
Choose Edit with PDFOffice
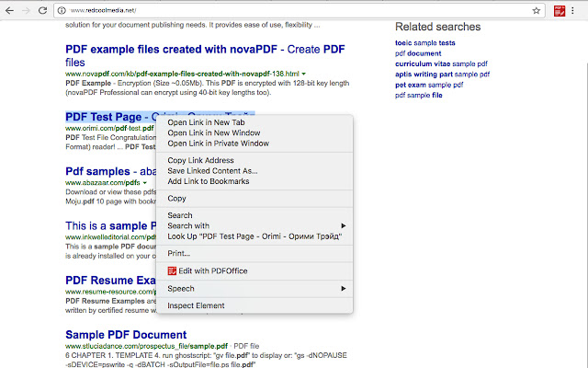click(212, 270)
